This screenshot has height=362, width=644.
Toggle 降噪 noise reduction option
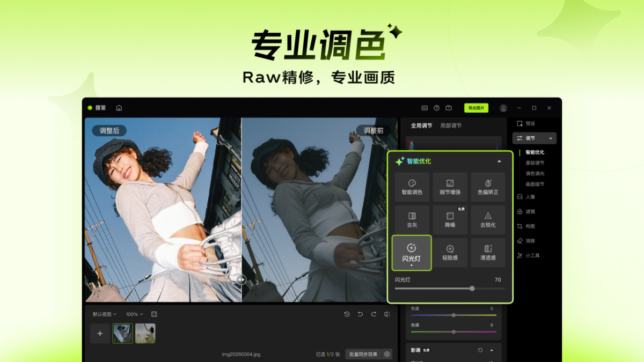coord(450,220)
